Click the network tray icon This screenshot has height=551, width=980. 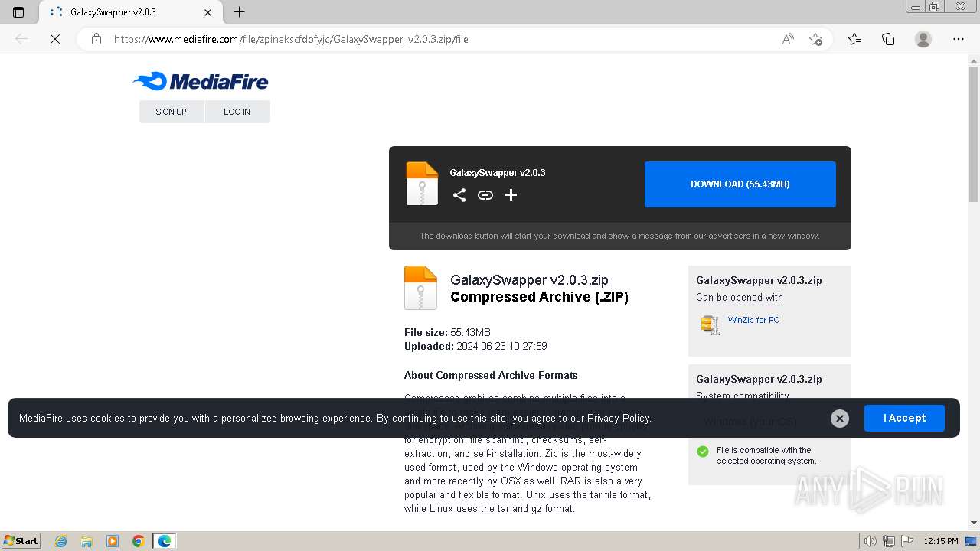point(888,541)
